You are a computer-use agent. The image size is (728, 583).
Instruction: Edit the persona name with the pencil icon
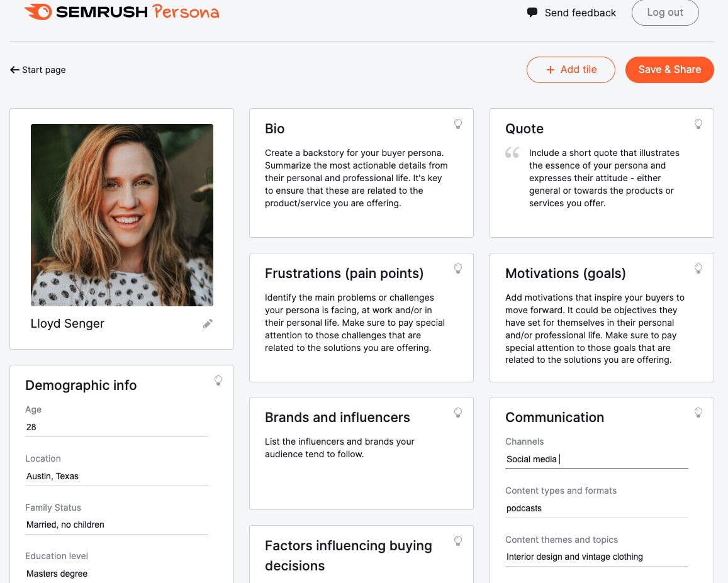[208, 323]
